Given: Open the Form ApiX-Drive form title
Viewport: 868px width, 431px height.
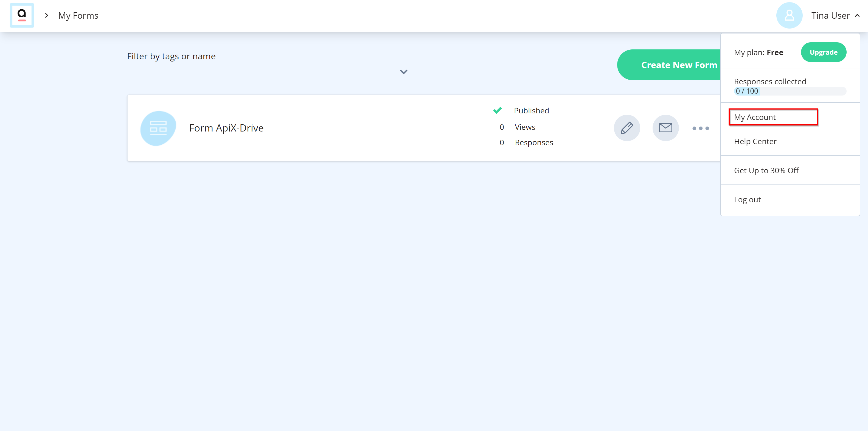Looking at the screenshot, I should 226,128.
